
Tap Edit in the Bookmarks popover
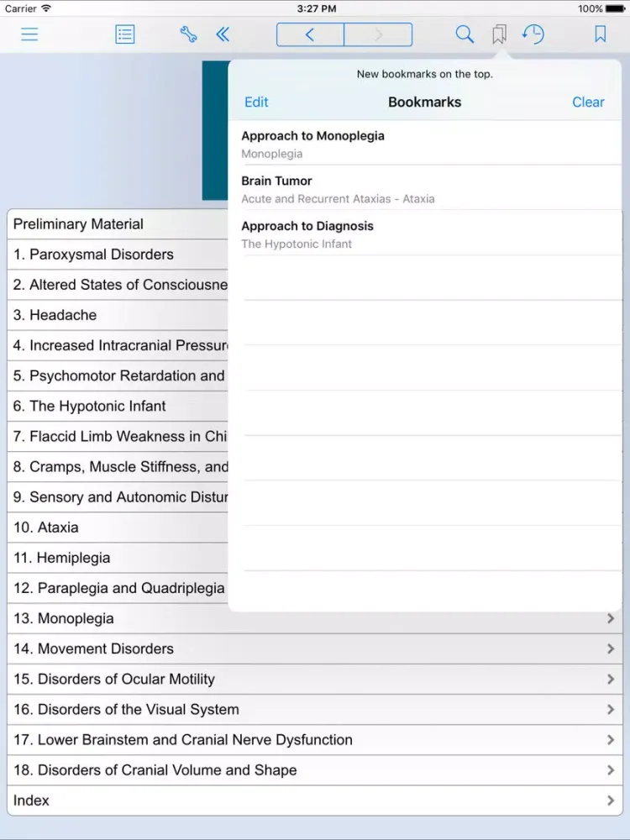(x=256, y=102)
